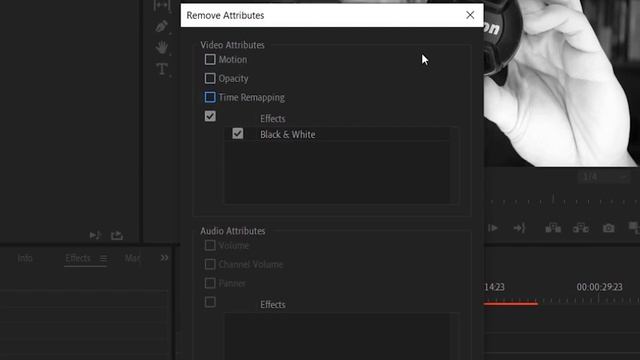The height and width of the screenshot is (360, 640).
Task: Select the Pen tool
Action: point(162,26)
